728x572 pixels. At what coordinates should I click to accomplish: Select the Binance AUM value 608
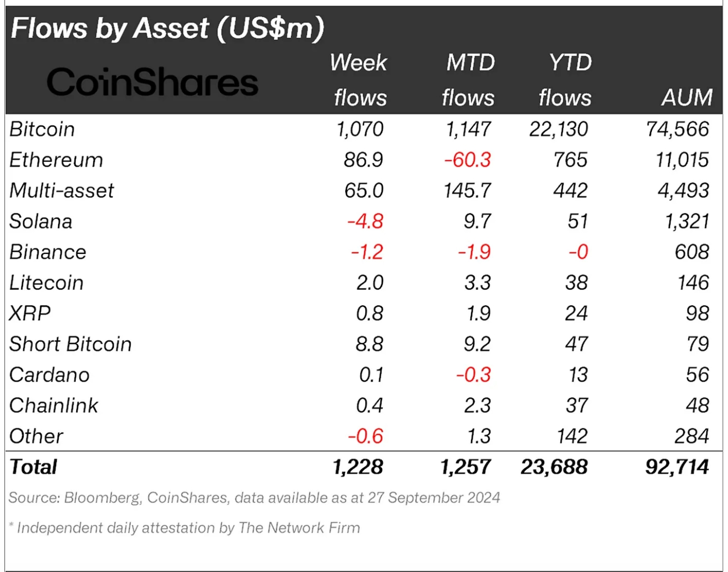(692, 252)
